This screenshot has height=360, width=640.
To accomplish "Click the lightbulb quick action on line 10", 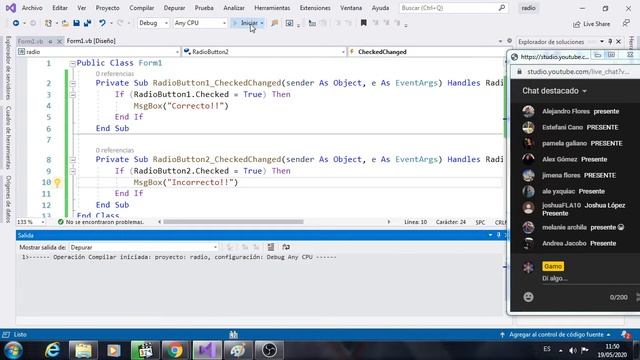I will pos(58,182).
